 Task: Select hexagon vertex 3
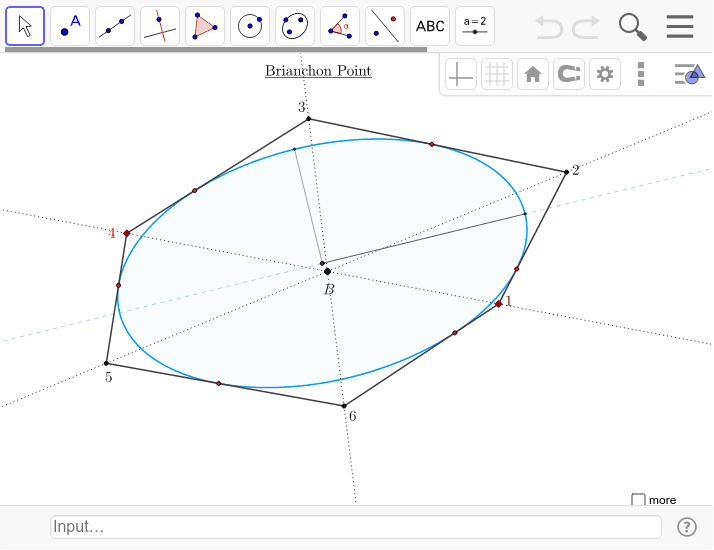[x=309, y=119]
